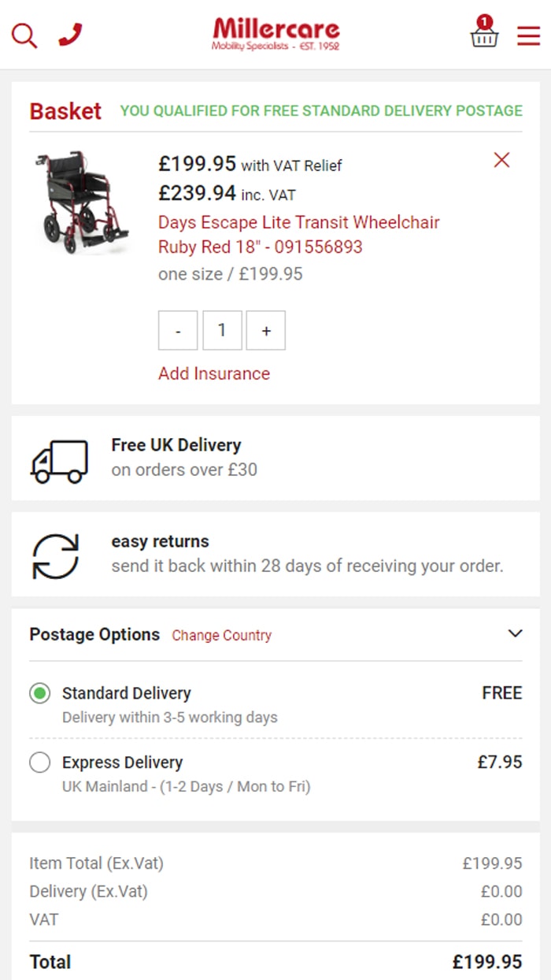Click the Add Insurance link
Viewport: 551px width, 980px height.
(x=214, y=373)
